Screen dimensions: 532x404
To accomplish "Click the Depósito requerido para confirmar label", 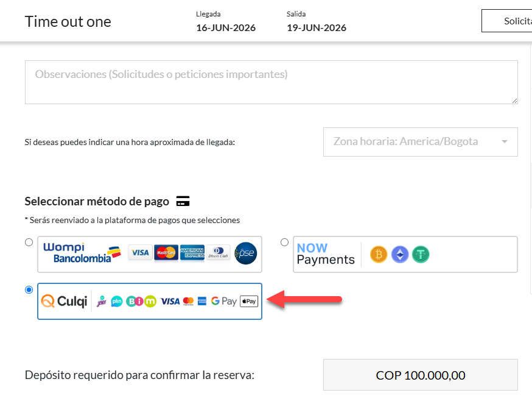I will (139, 375).
